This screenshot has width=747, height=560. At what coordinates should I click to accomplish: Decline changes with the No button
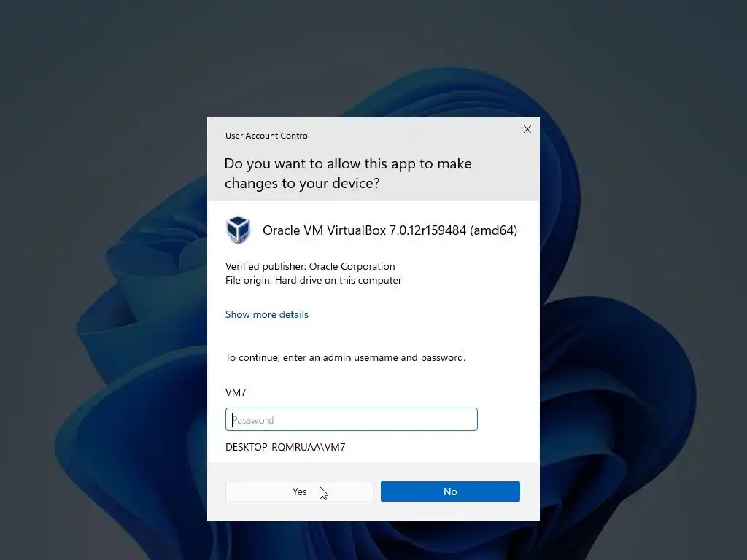(x=450, y=491)
